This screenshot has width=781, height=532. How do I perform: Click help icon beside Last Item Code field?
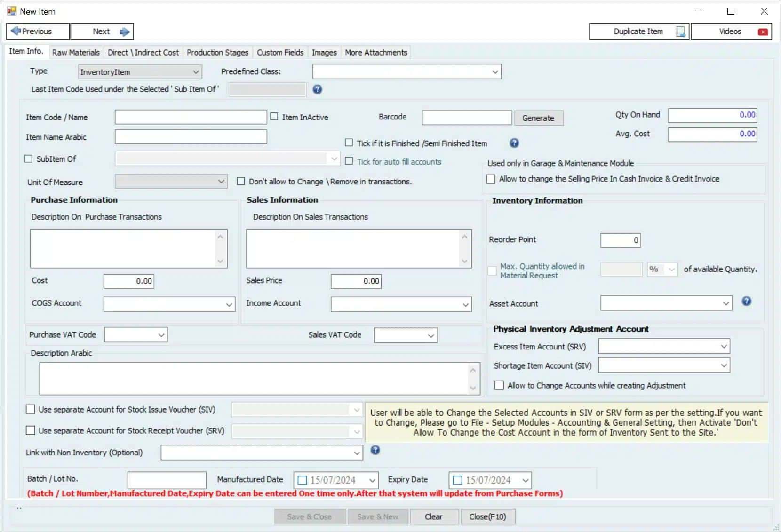[318, 89]
